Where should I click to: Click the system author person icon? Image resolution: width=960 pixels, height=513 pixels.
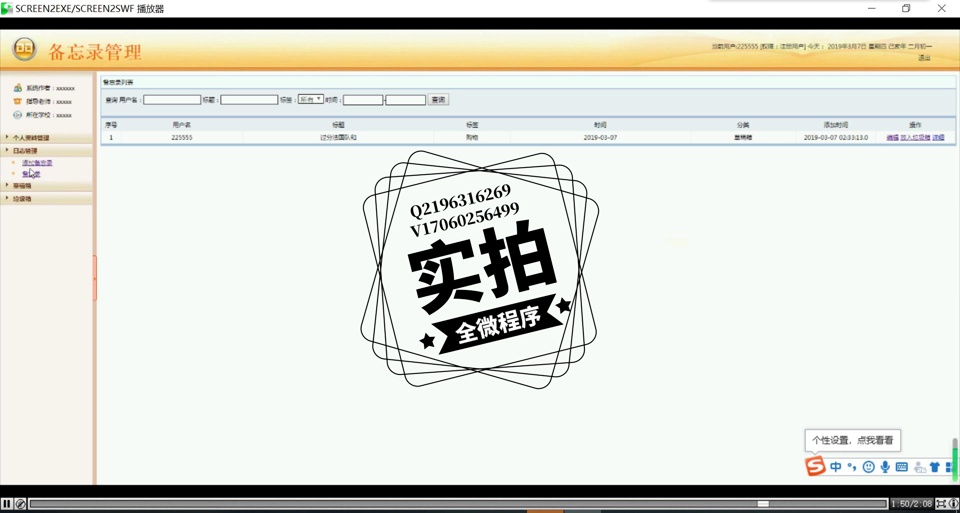[x=18, y=88]
